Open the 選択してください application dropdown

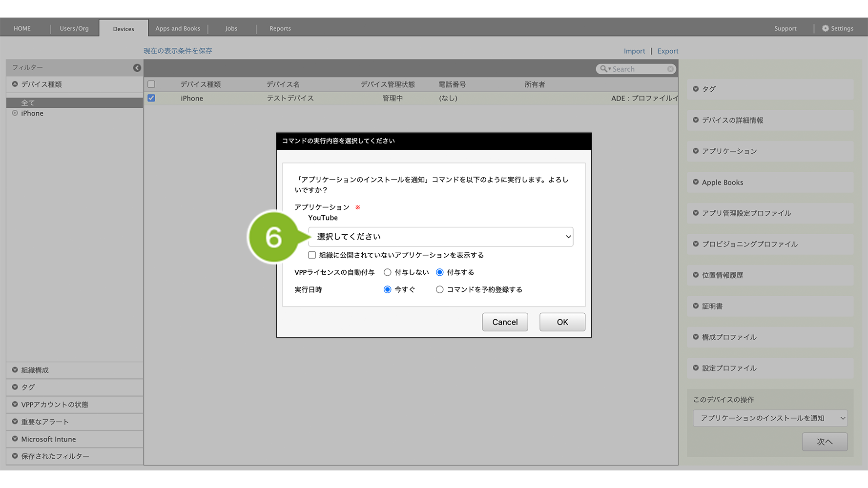(x=440, y=237)
